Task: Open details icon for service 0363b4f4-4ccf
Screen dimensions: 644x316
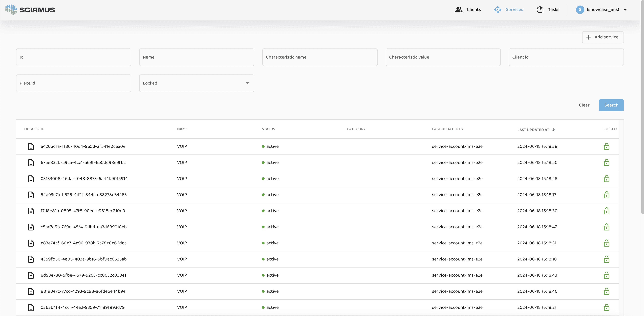Action: click(31, 307)
